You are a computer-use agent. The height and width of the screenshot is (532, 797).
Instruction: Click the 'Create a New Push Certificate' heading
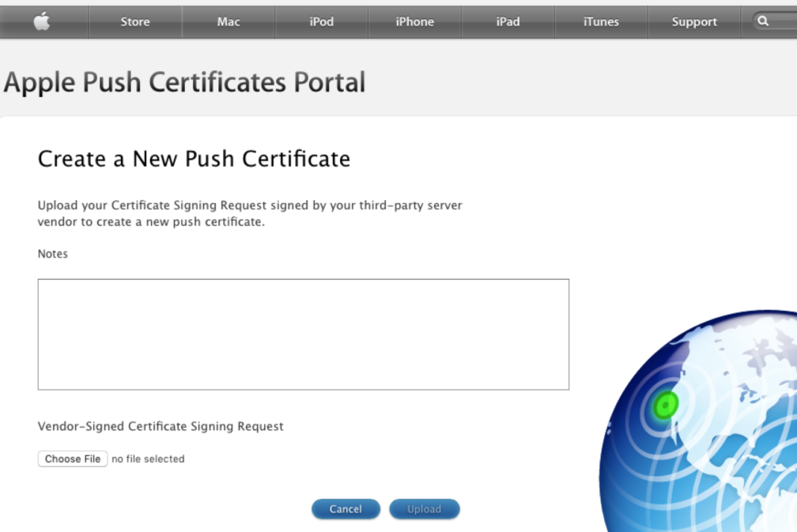[x=194, y=159]
